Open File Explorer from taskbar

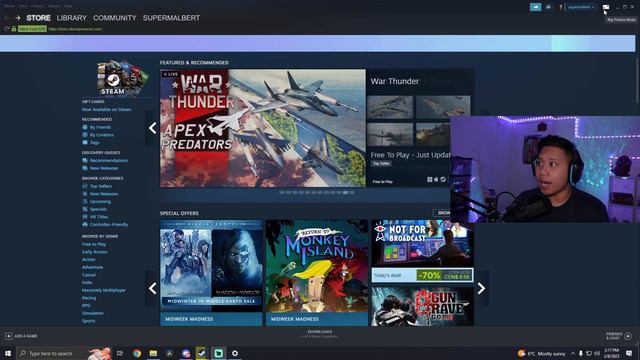153,353
